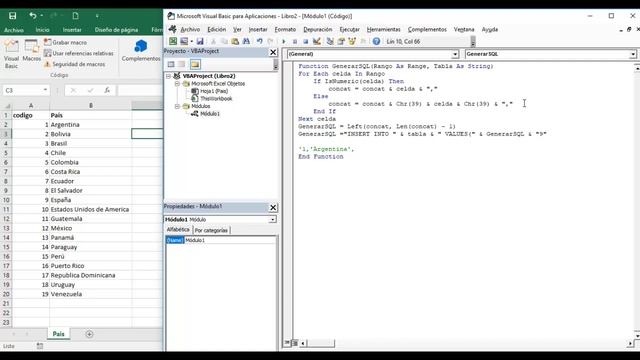Click Excel Save icon in quick access toolbar

[13, 16]
